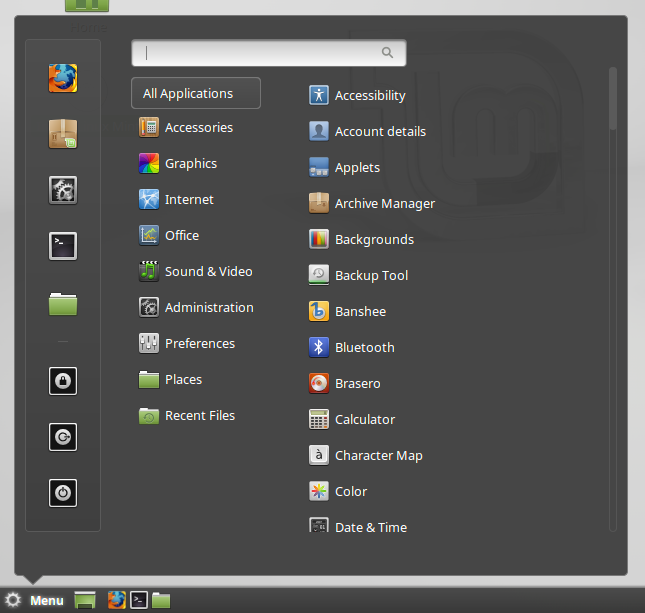Open the green Files folder in sidebar
Image resolution: width=645 pixels, height=613 pixels.
tap(63, 304)
